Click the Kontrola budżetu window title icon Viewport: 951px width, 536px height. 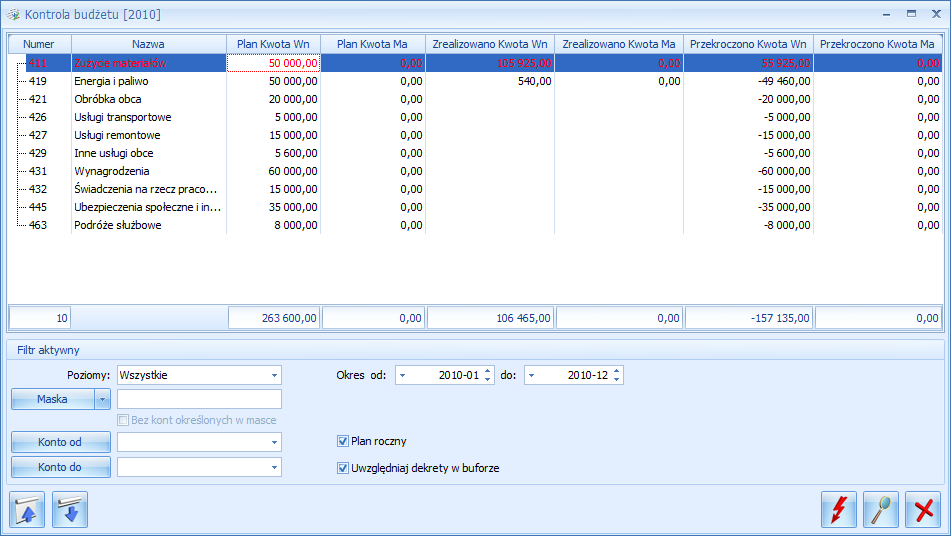[13, 14]
